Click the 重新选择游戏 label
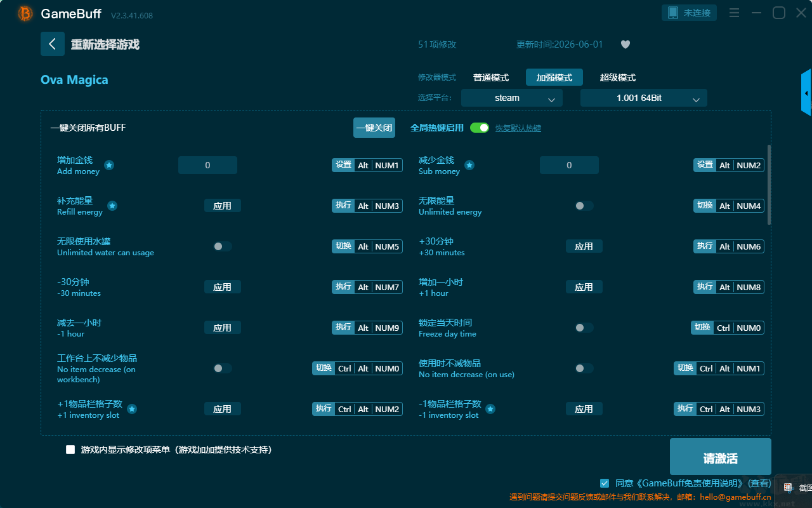This screenshot has width=812, height=508. pos(105,44)
